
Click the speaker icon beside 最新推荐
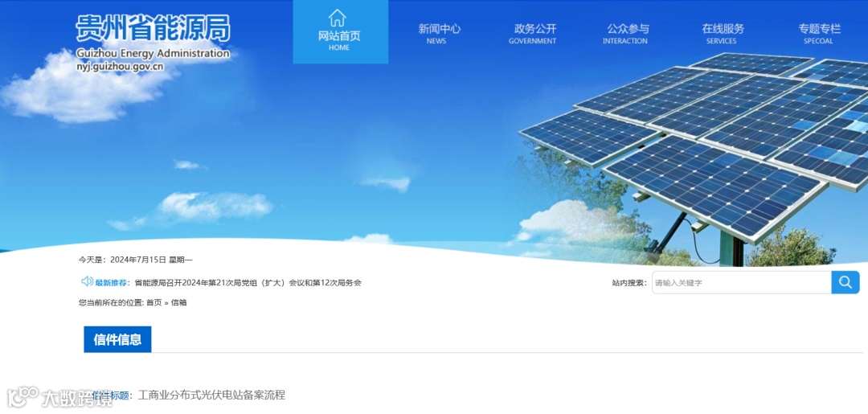(87, 281)
